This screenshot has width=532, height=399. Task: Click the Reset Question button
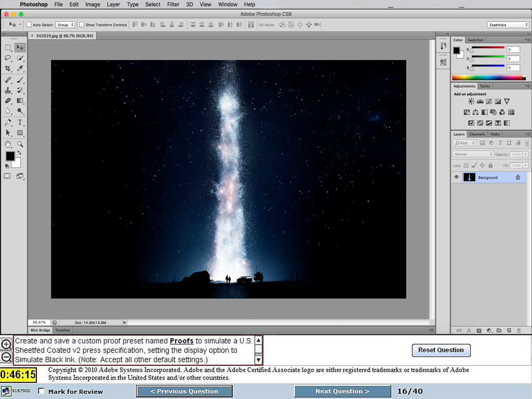pyautogui.click(x=441, y=350)
